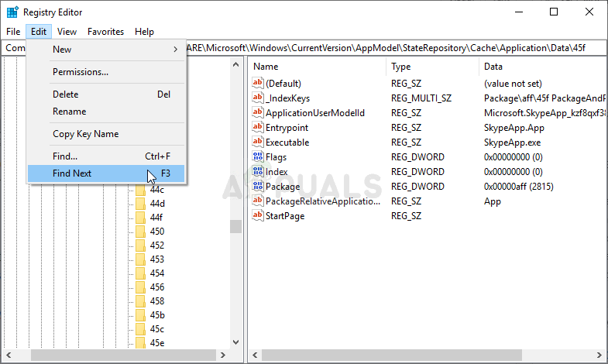Select the key named 450
608x364 pixels.
[x=157, y=232]
